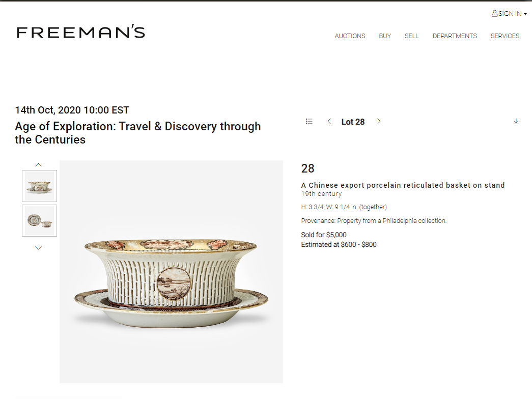Open the Departments menu
The width and height of the screenshot is (532, 399).
tap(455, 36)
